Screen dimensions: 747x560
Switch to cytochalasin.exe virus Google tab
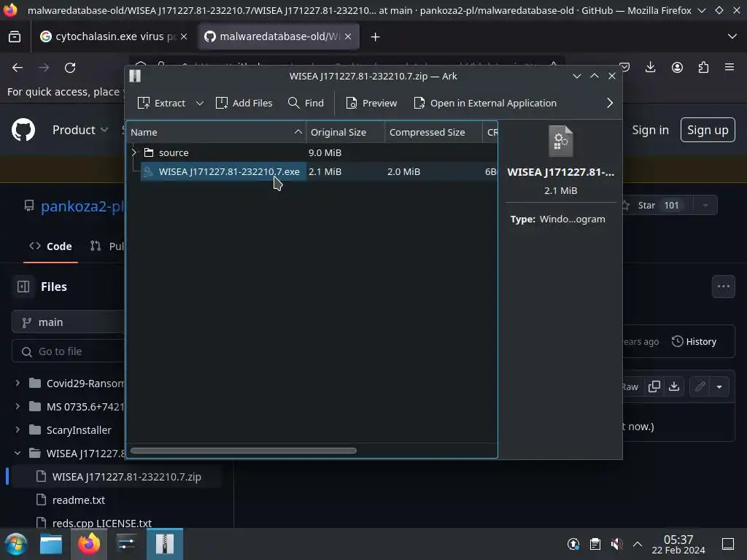pyautogui.click(x=113, y=36)
